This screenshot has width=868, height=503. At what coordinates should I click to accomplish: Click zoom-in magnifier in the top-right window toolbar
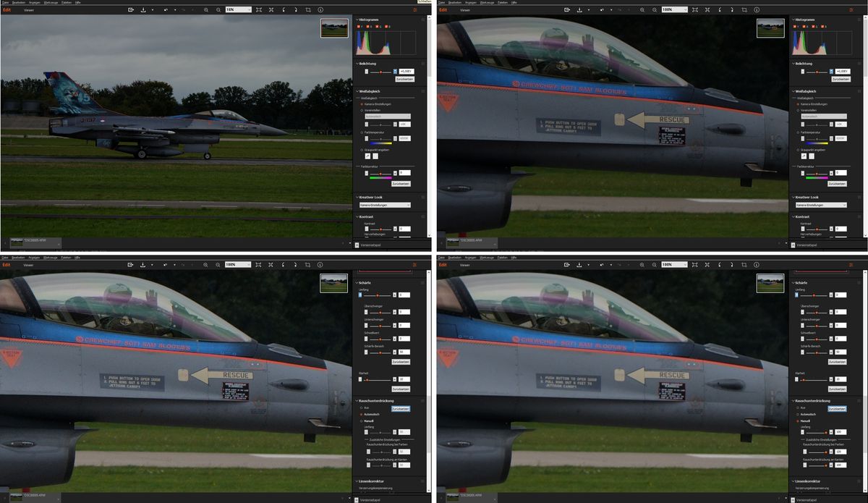(x=642, y=10)
